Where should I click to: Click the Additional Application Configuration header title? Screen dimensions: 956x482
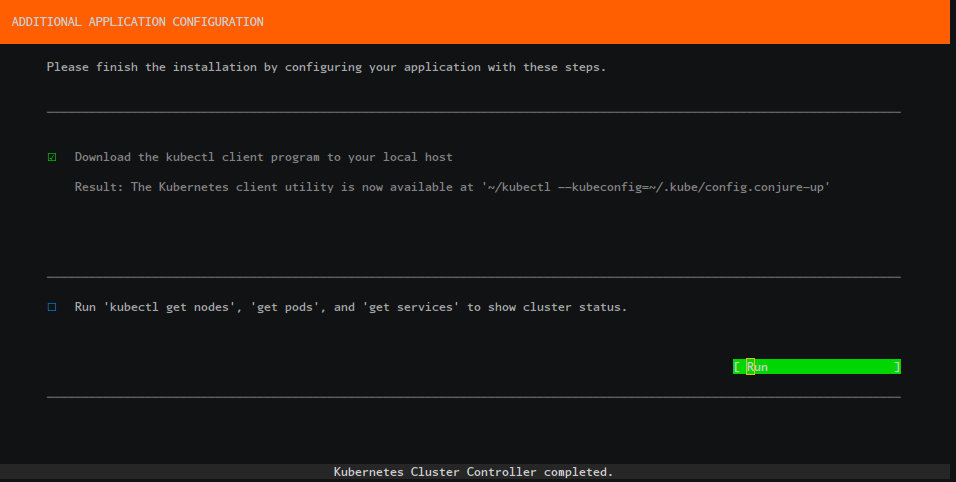pyautogui.click(x=138, y=21)
